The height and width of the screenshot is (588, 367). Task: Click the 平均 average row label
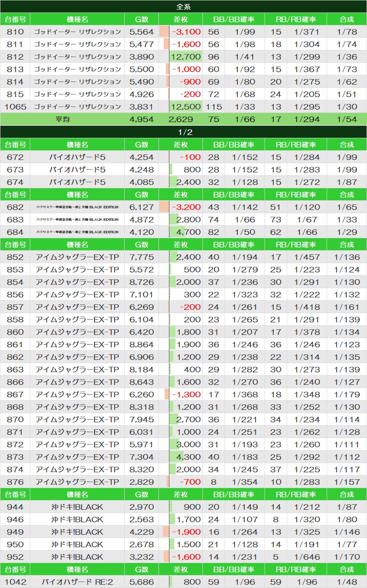click(62, 119)
